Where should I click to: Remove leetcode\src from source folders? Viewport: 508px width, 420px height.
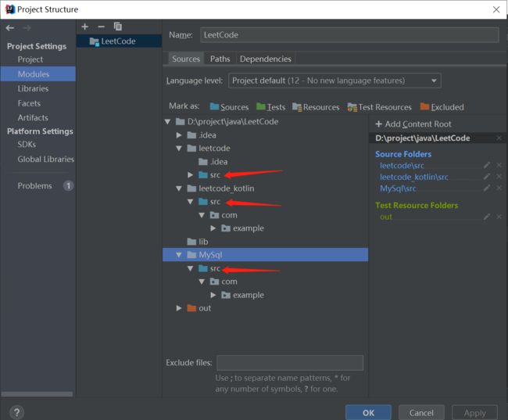click(499, 165)
